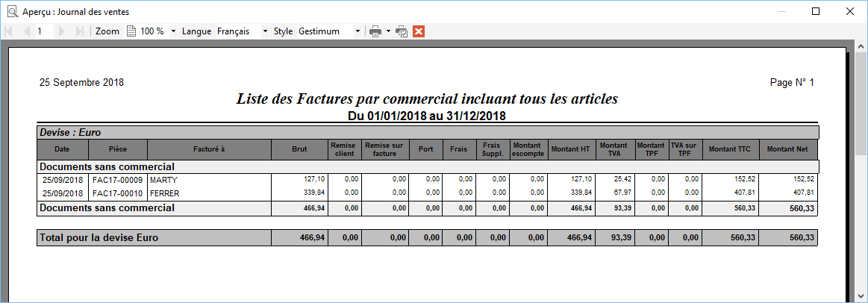Open the zoom percentage dropdown
868x303 pixels.
pyautogui.click(x=173, y=31)
